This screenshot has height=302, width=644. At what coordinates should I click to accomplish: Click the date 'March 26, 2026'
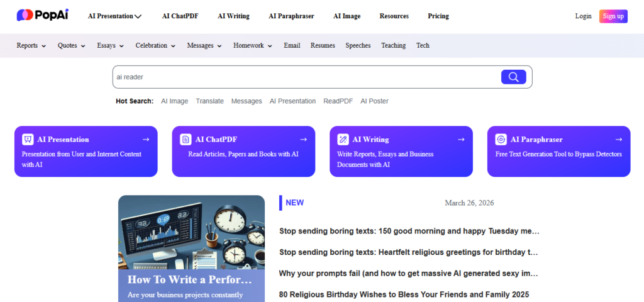click(x=469, y=203)
